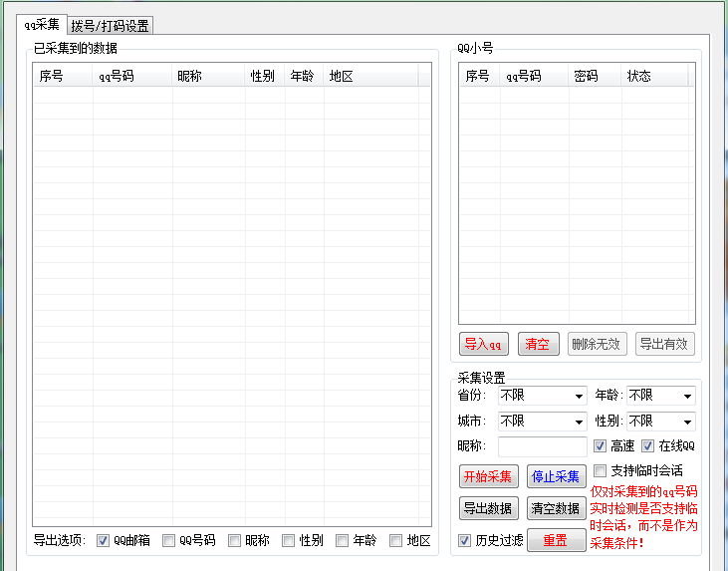Clear data with 清空数据 button
728x571 pixels.
(556, 508)
